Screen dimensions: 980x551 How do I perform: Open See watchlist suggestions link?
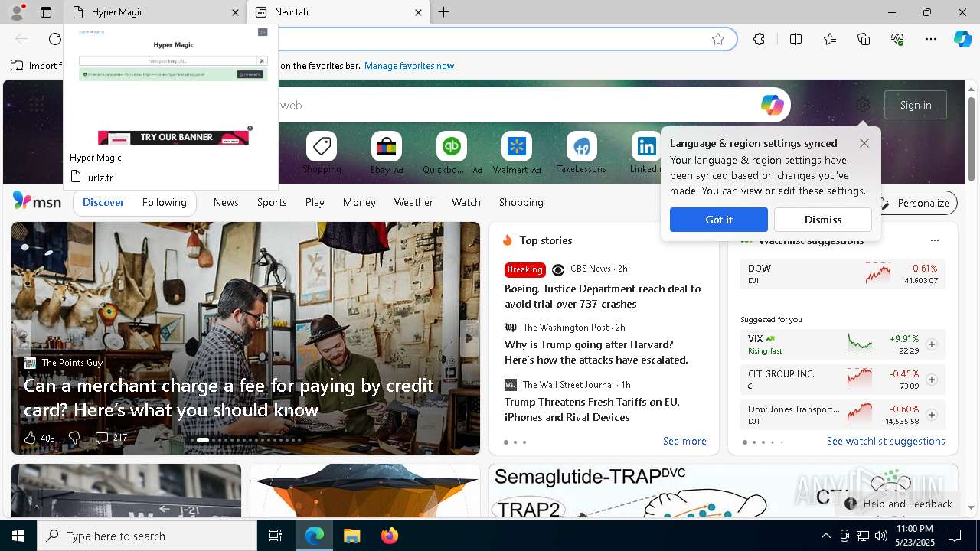coord(886,441)
